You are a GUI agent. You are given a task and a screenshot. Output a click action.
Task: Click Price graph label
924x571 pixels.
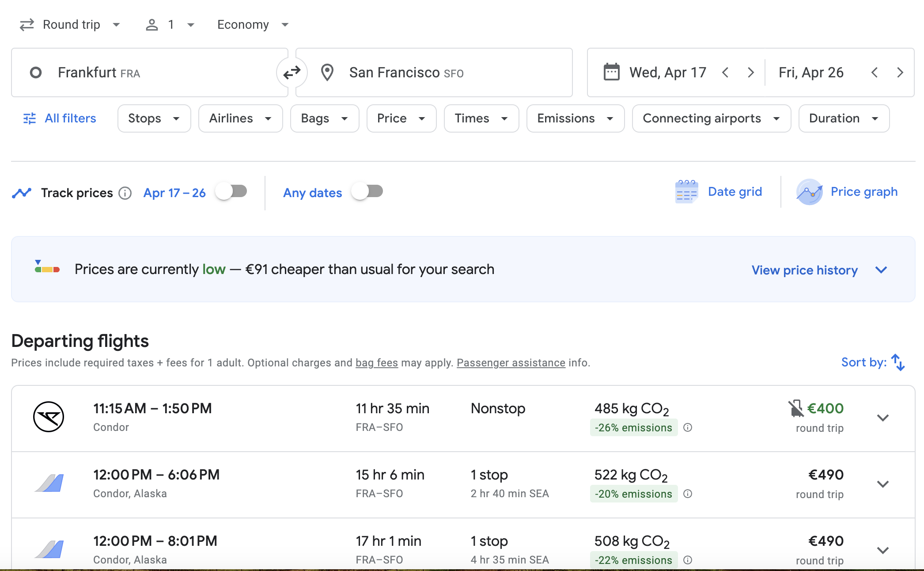click(x=864, y=192)
